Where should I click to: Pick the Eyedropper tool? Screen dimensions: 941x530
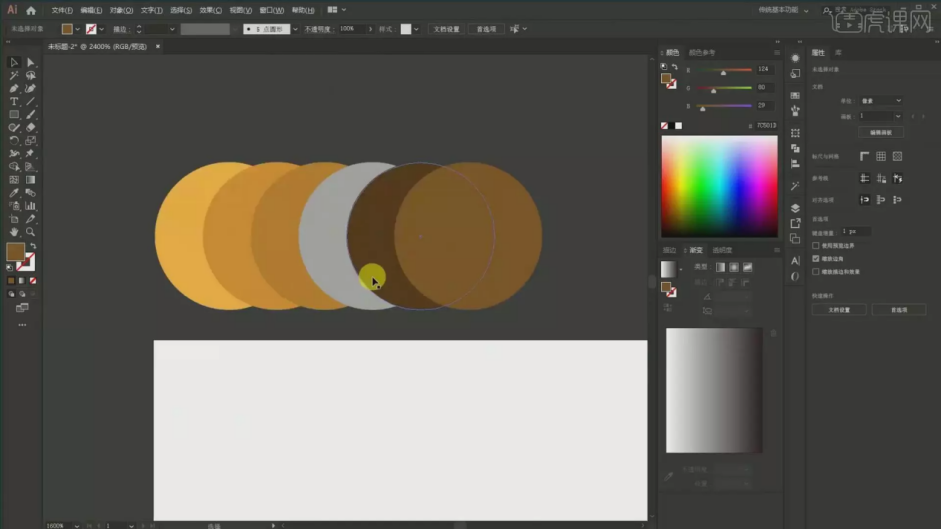14,192
